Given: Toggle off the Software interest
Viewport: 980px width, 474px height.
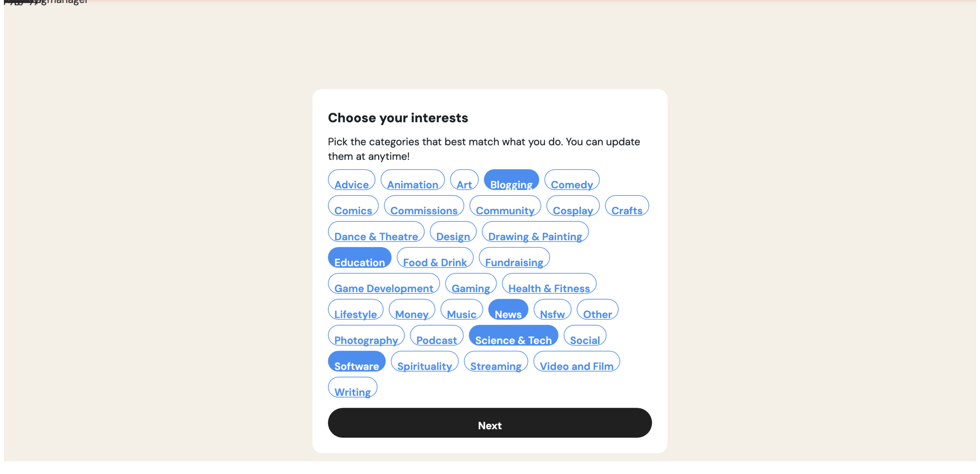Looking at the screenshot, I should point(356,362).
